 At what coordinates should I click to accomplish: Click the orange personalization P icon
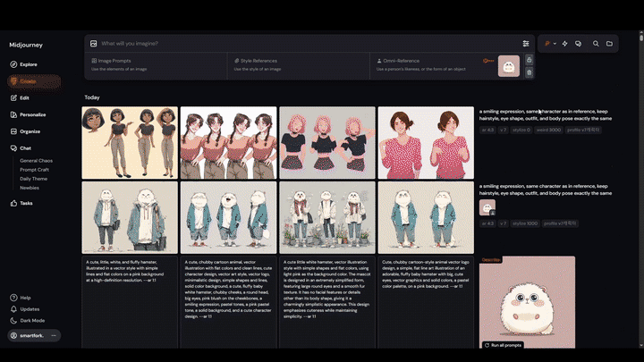(x=547, y=44)
